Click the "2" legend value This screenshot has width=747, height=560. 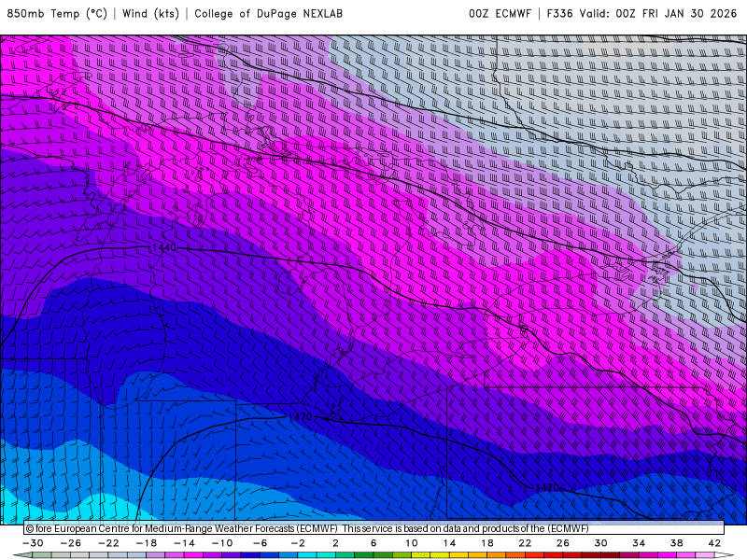point(335,543)
